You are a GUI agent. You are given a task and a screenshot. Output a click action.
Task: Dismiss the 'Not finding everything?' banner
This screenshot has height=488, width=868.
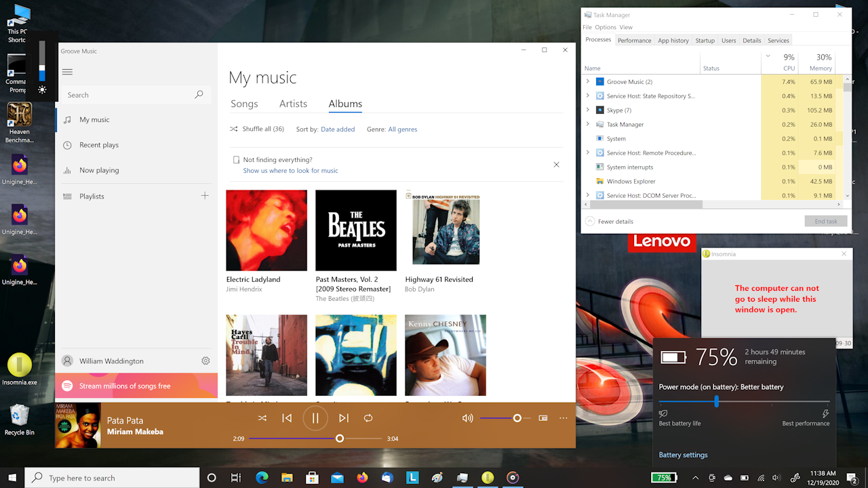click(556, 165)
